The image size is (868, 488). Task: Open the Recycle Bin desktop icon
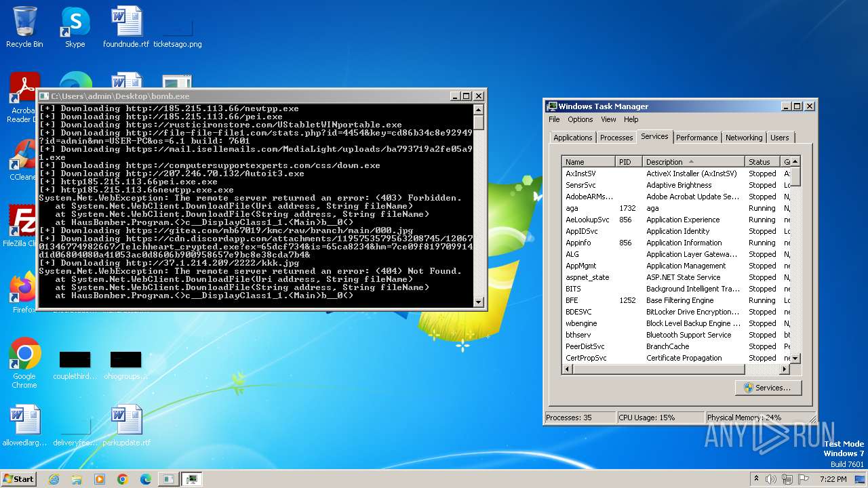24,27
